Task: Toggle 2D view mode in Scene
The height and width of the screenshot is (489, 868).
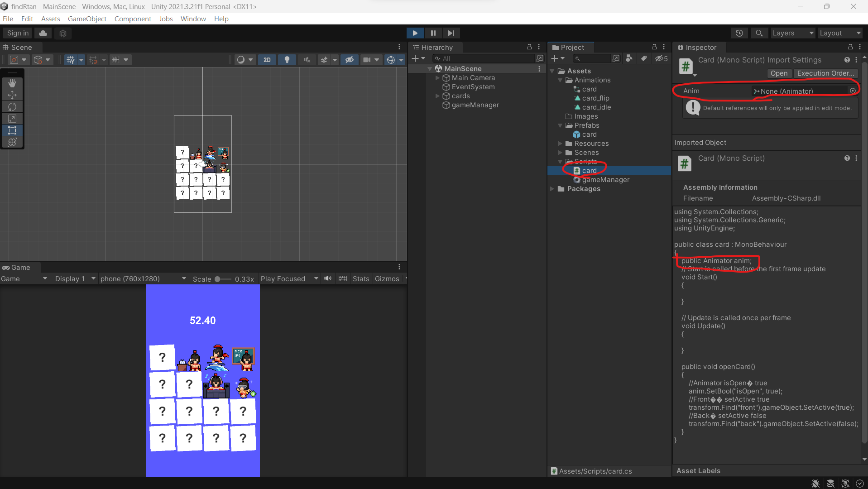Action: (x=267, y=60)
